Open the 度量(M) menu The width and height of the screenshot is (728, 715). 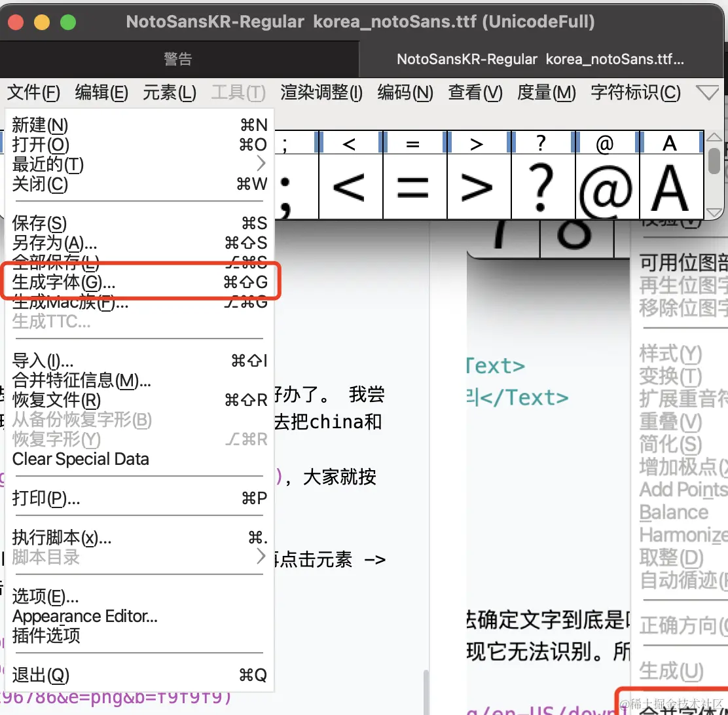546,92
